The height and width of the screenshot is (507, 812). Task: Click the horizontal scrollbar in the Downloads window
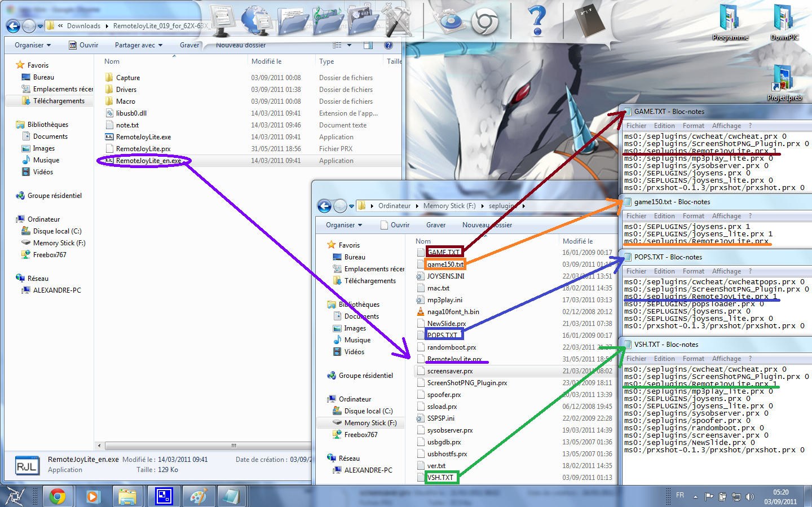(x=234, y=446)
